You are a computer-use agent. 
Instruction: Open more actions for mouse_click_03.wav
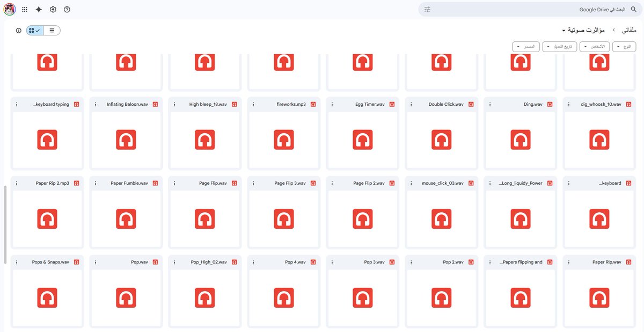pos(411,183)
